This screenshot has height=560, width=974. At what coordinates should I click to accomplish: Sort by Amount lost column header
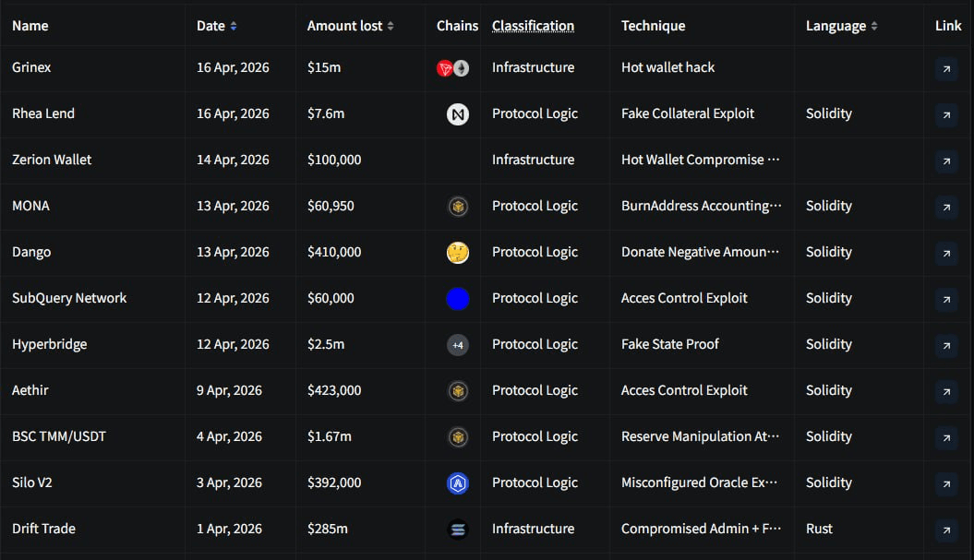[350, 26]
